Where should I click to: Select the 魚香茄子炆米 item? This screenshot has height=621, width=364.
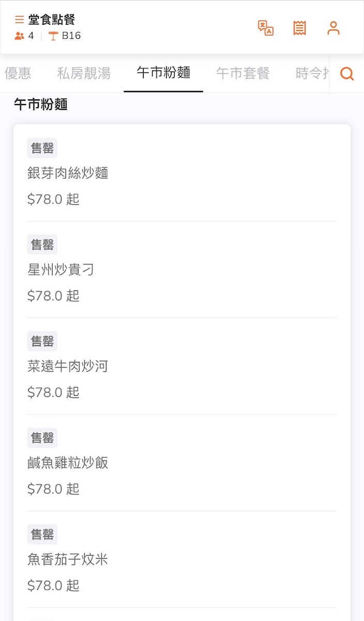pyautogui.click(x=68, y=559)
